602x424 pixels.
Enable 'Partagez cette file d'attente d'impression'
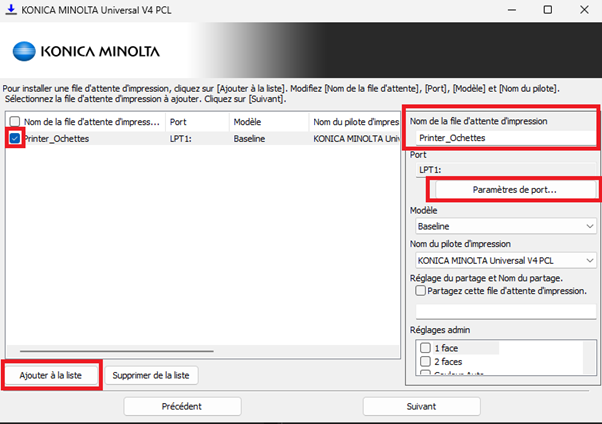point(421,291)
